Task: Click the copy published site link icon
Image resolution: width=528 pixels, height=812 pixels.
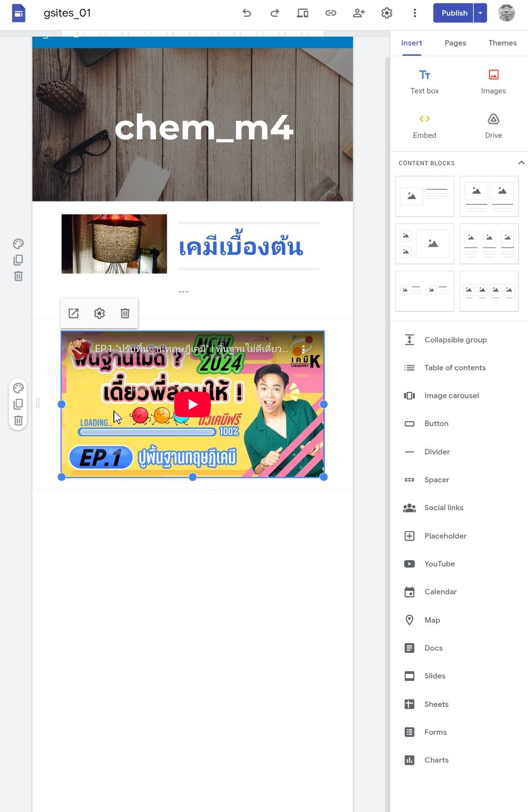Action: point(330,13)
